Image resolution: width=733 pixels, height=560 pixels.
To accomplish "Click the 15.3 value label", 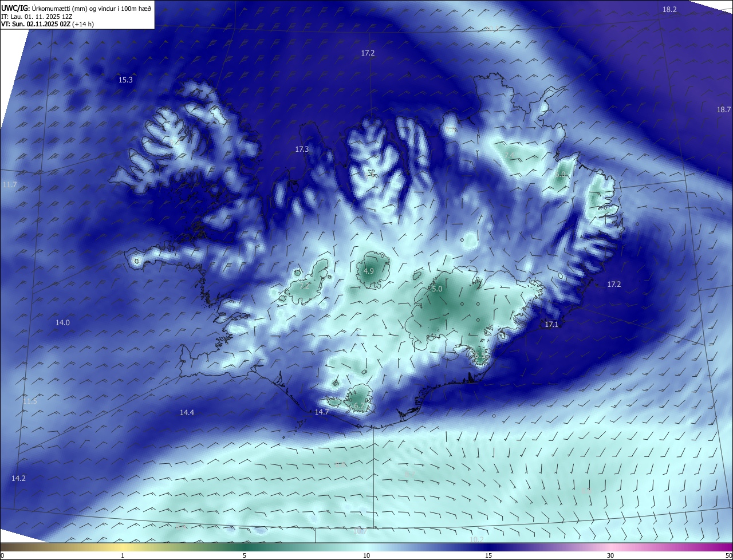I will point(125,80).
